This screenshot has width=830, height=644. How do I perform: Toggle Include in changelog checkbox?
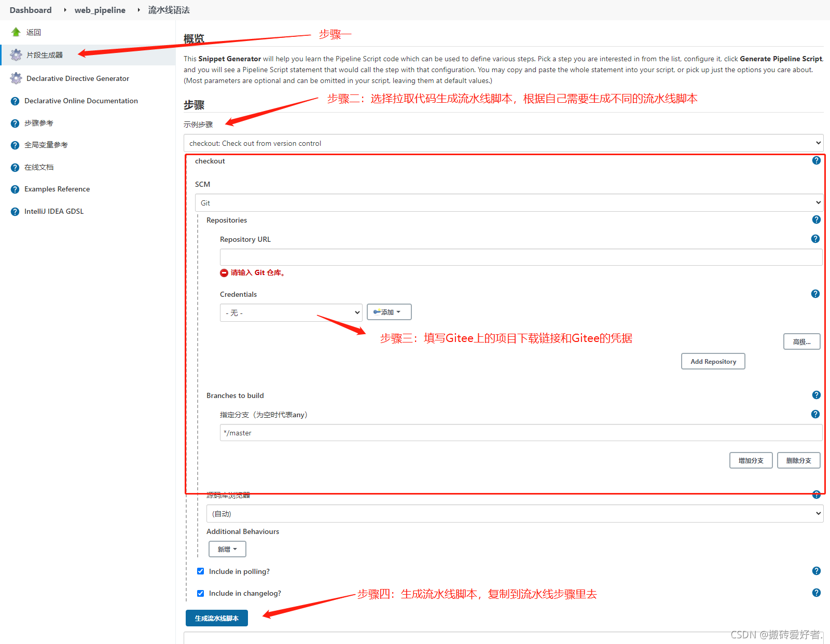(x=200, y=593)
